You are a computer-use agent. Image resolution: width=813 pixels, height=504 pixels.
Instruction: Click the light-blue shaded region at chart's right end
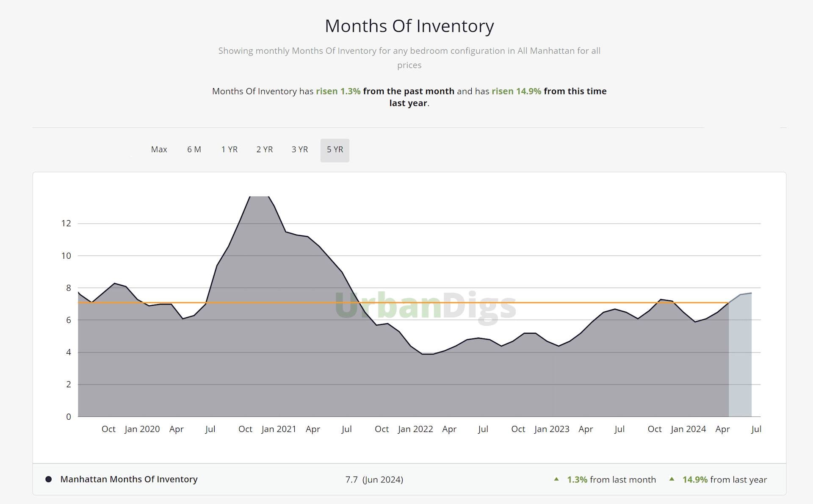click(740, 360)
